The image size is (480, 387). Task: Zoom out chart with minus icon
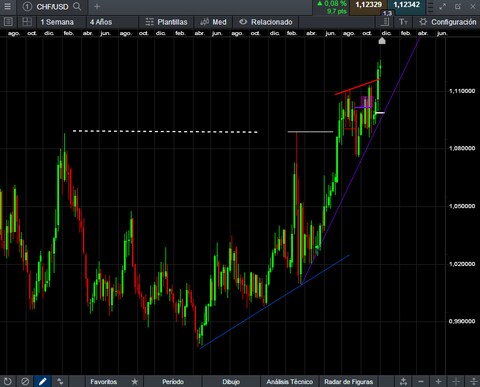click(x=421, y=381)
